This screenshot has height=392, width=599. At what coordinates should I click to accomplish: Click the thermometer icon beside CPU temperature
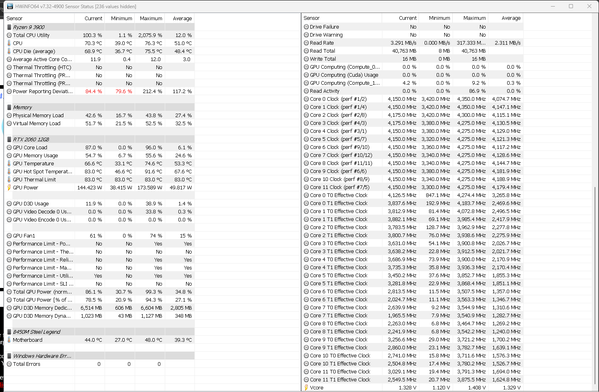(9, 43)
